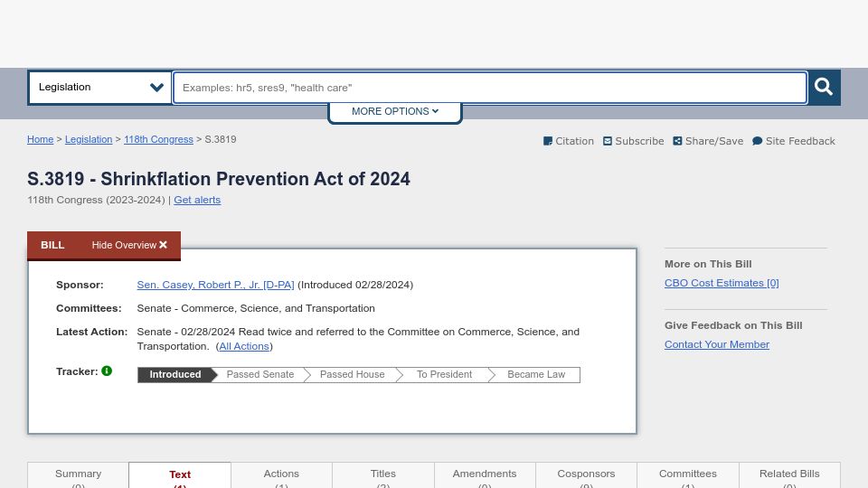This screenshot has height=488, width=868.
Task: Click the To President tracker stage
Action: 444,374
